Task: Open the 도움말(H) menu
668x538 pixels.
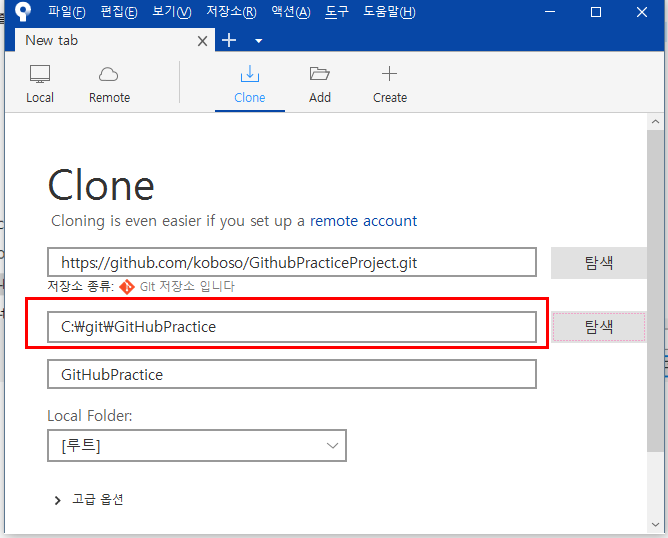Action: coord(389,12)
